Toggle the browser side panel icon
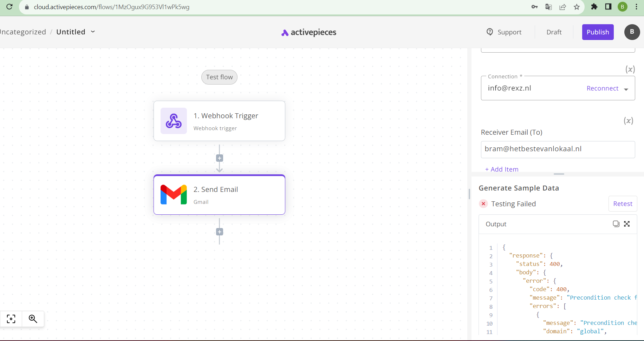This screenshot has width=644, height=341. [608, 7]
